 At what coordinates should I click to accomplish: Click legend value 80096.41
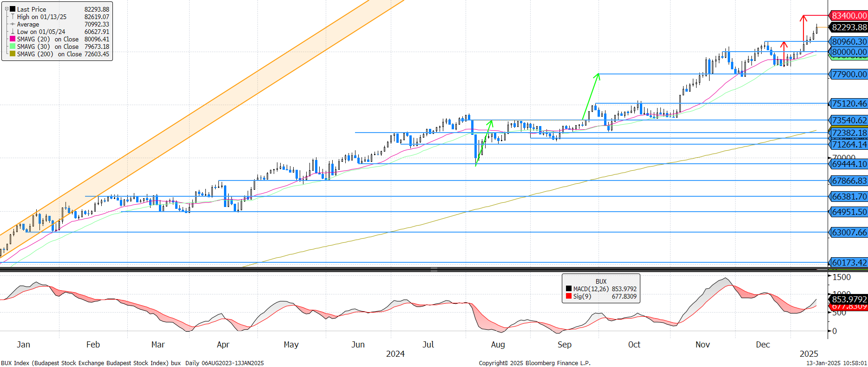(97, 39)
